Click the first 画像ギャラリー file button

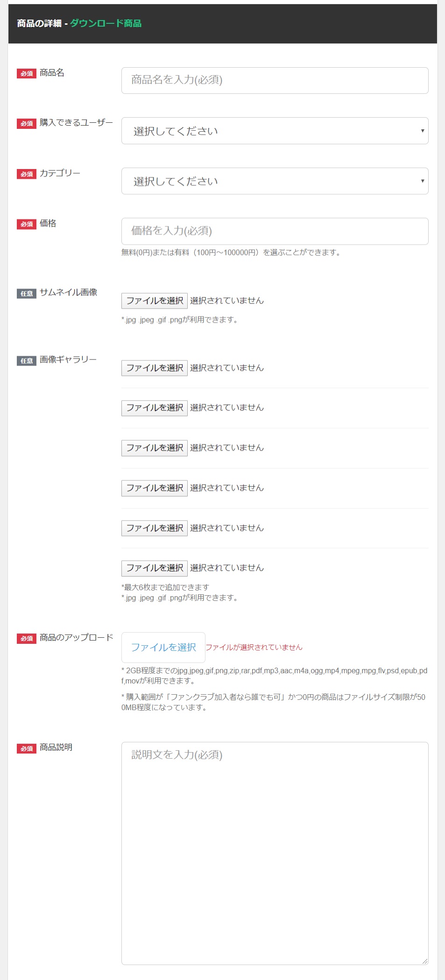tap(155, 368)
